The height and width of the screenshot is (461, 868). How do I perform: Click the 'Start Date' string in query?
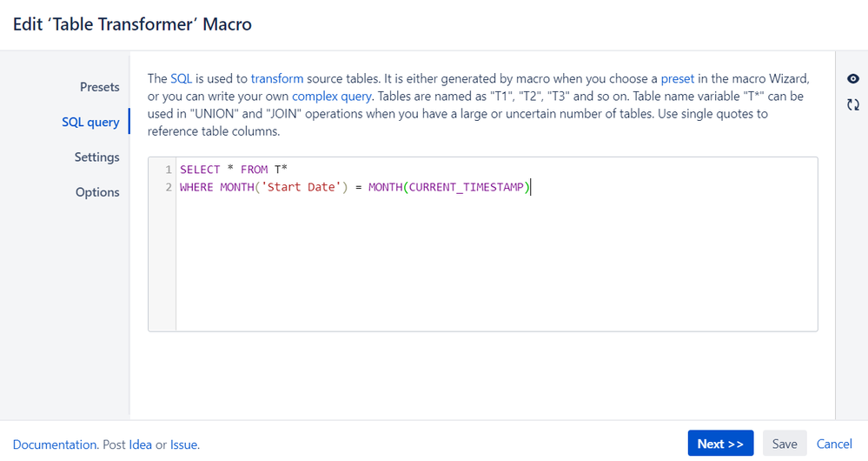301,187
